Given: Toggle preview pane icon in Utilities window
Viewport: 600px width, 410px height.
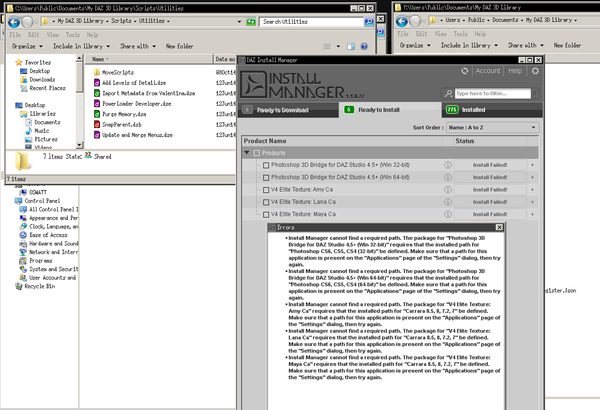Looking at the screenshot, I should click(x=351, y=46).
